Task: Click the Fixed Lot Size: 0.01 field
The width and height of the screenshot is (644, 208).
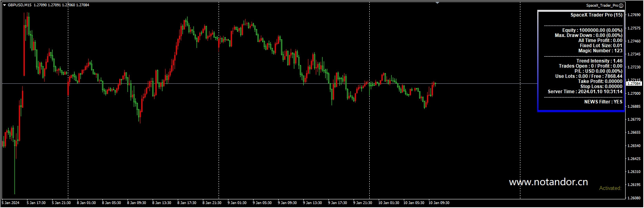Action: pos(601,46)
